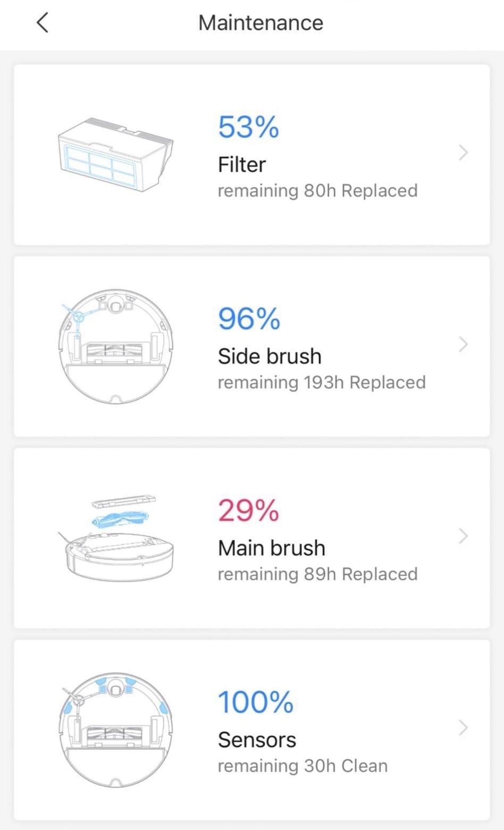This screenshot has width=504, height=830.
Task: Tap the 96% side brush percentage
Action: (x=249, y=319)
